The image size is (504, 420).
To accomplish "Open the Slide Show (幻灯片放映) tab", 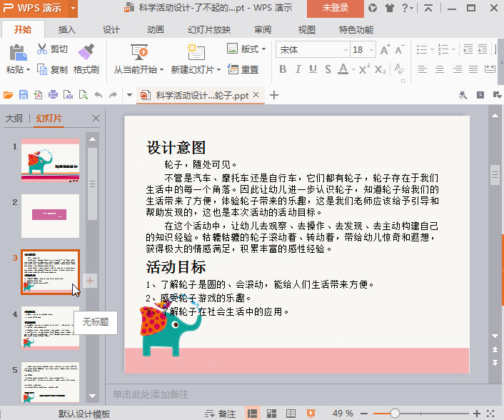I will [209, 30].
